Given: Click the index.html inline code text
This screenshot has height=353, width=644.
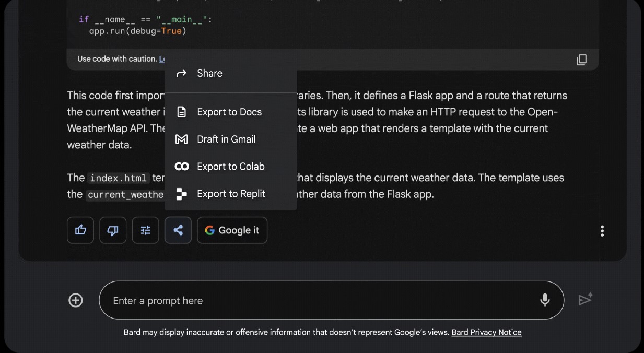Looking at the screenshot, I should click(x=118, y=178).
